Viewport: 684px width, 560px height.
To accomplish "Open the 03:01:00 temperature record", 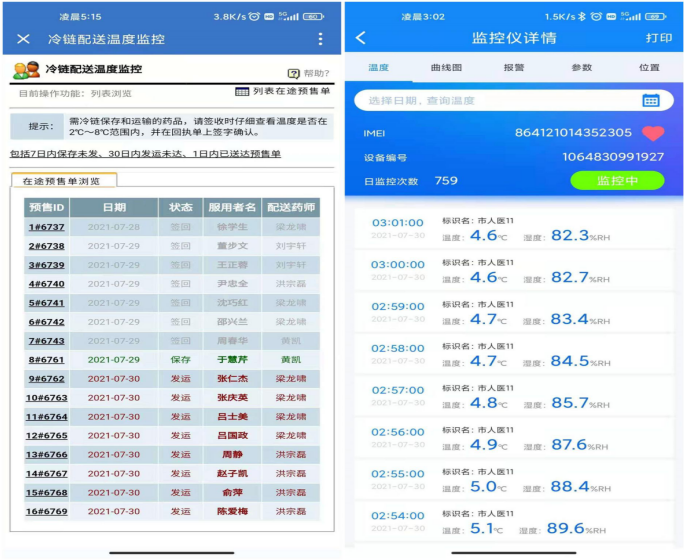I will pyautogui.click(x=513, y=229).
